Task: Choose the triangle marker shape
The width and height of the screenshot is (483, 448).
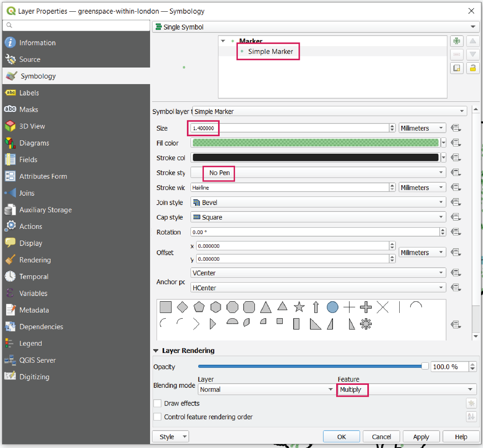Action: (266, 307)
